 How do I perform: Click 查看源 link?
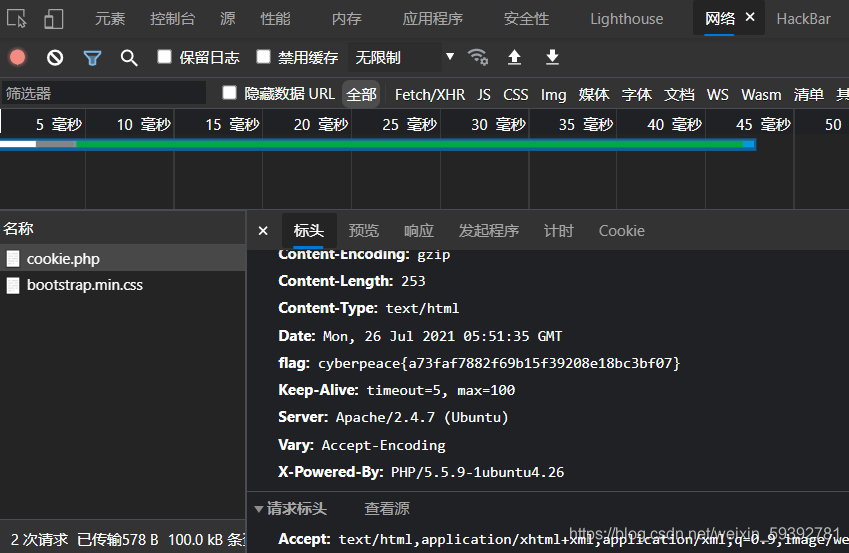click(x=387, y=509)
